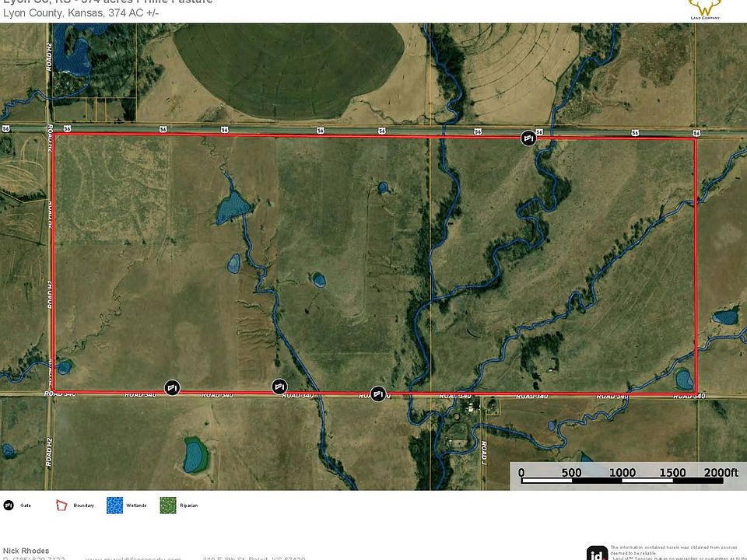This screenshot has height=560, width=747.
Task: Click the red Boundary symbol in the legend
Action: (61, 505)
